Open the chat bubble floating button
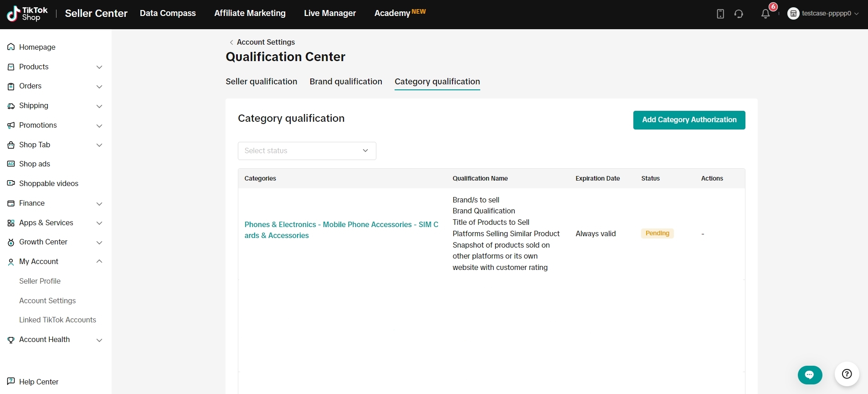Screen dimensions: 868x394 810,375
